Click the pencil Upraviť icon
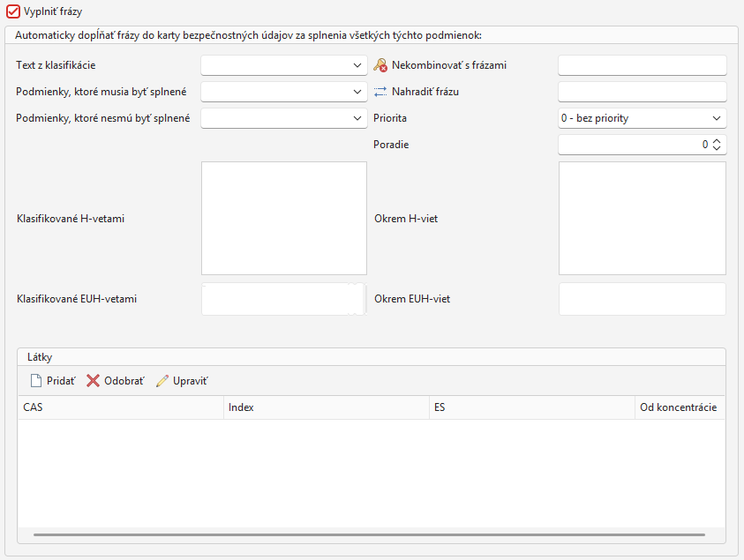Image resolution: width=744 pixels, height=560 pixels. coord(162,381)
